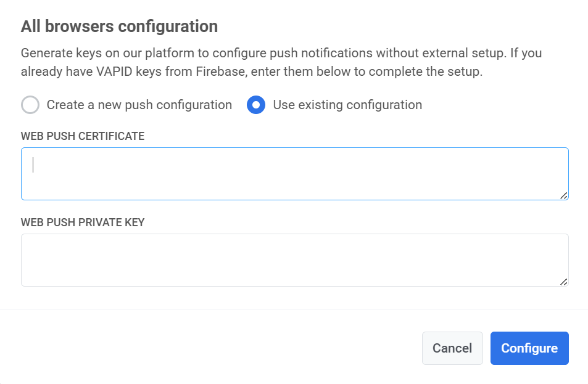Focus the Web Push Private Key text area
This screenshot has width=588, height=384.
click(294, 260)
